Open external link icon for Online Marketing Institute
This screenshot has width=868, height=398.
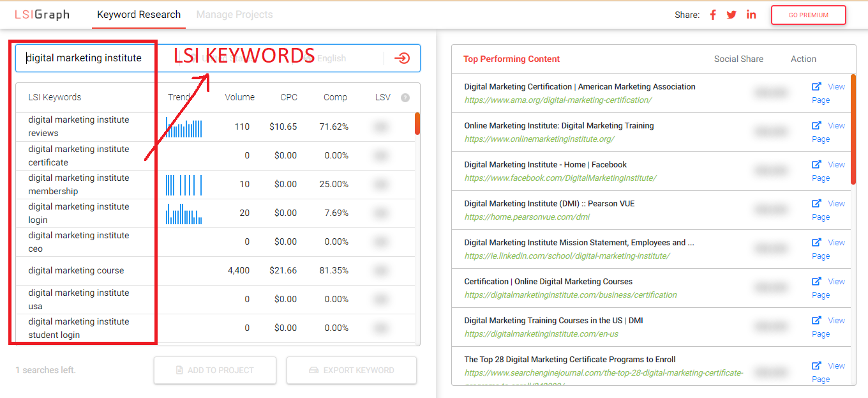point(816,125)
